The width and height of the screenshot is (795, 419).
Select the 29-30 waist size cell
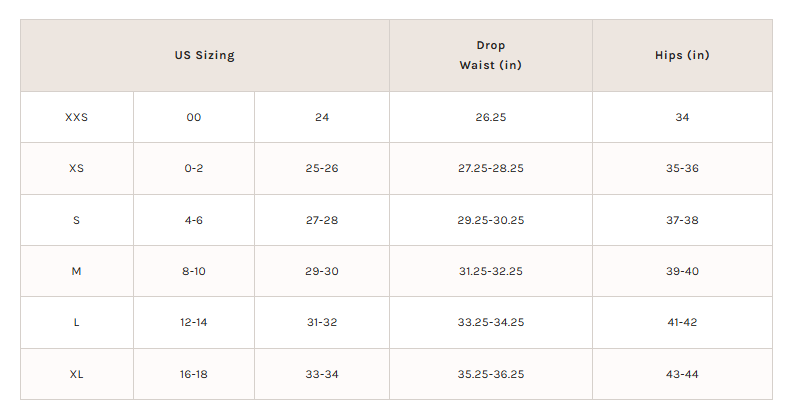(321, 271)
